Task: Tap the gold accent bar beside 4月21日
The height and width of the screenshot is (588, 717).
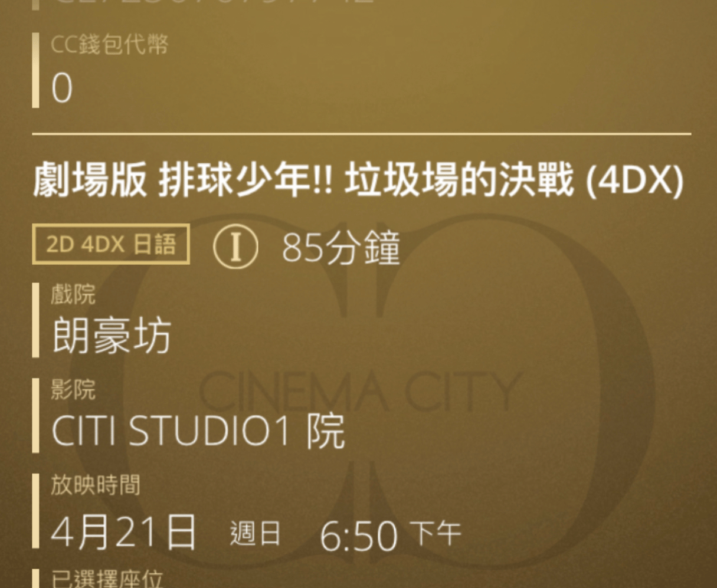Action: click(35, 511)
